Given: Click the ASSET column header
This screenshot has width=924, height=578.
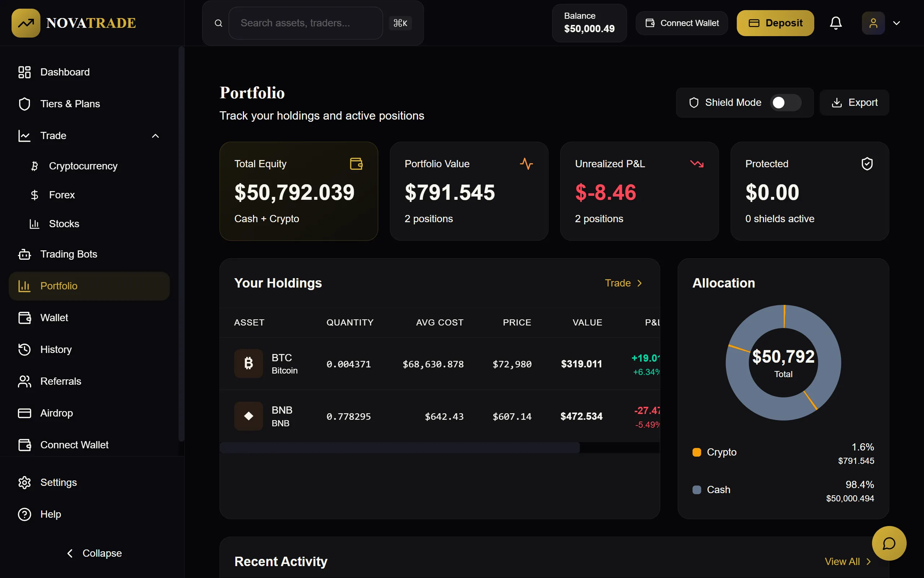Looking at the screenshot, I should pos(249,322).
